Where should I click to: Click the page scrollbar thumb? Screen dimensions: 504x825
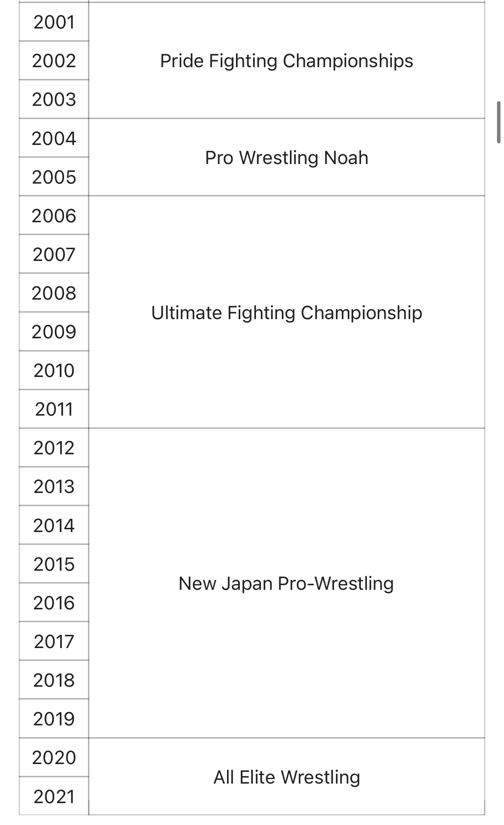499,122
